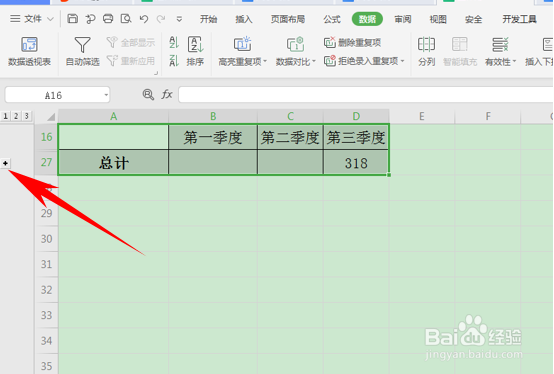Click the print icon in quick toolbar
This screenshot has height=374, width=554.
pos(108,18)
